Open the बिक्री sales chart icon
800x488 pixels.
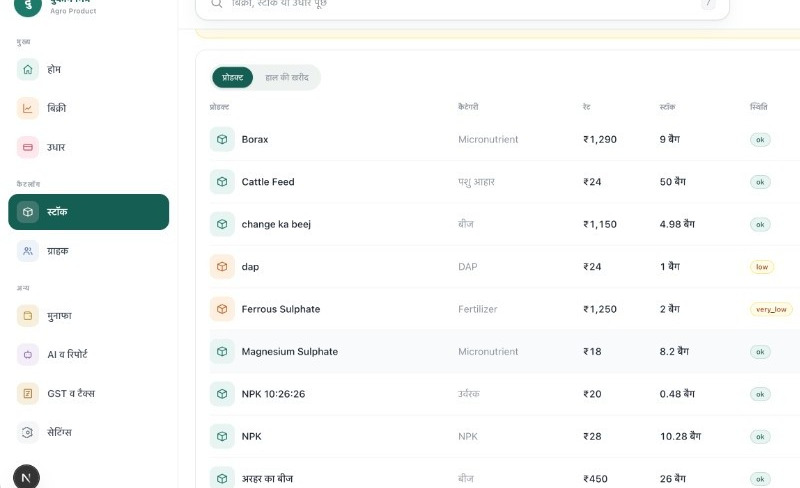coord(28,108)
